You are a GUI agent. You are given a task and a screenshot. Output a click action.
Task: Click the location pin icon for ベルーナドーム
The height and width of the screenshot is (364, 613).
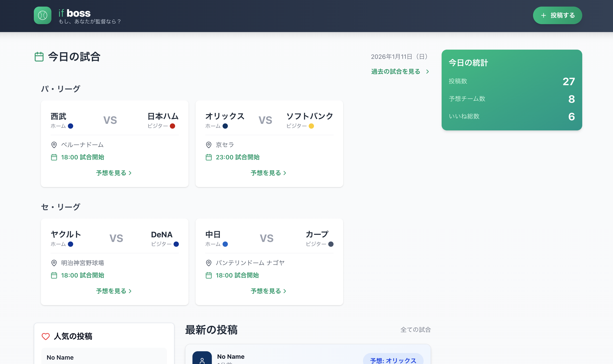54,145
